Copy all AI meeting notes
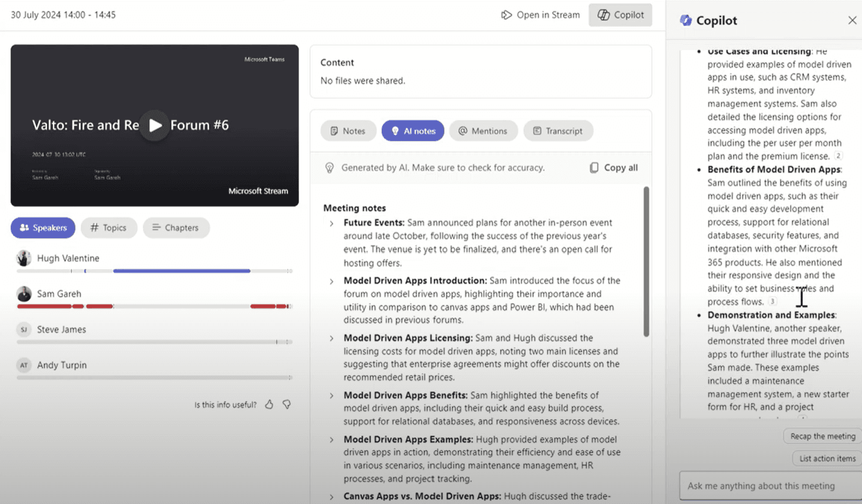Viewport: 862px width, 504px height. (x=613, y=168)
